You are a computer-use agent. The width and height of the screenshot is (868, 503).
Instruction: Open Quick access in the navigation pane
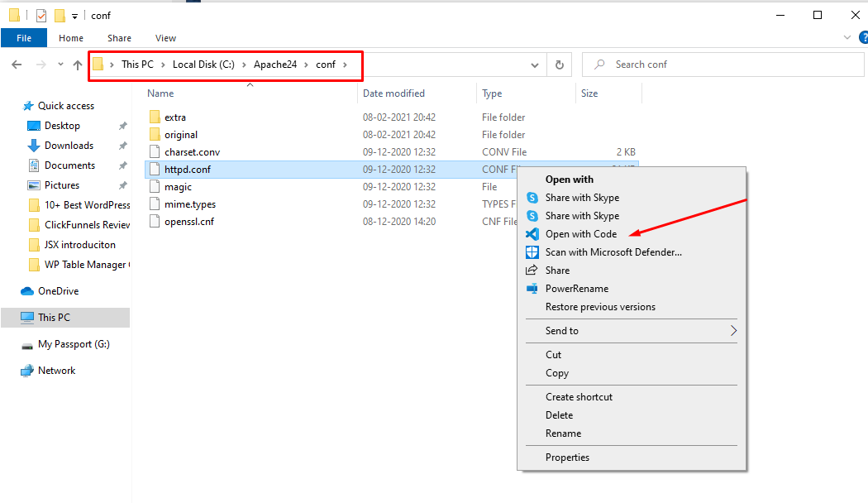[66, 106]
